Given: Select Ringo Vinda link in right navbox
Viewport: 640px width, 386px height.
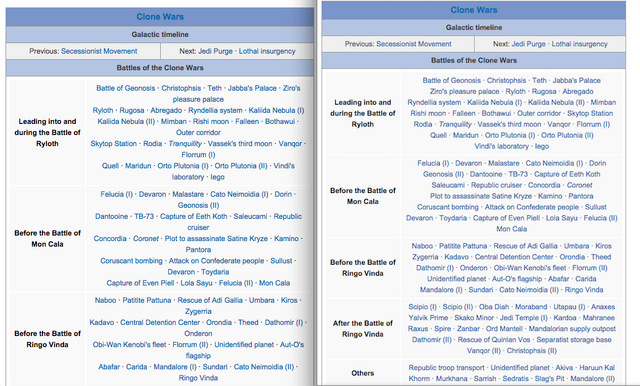Looking at the screenshot, I should click(584, 290).
